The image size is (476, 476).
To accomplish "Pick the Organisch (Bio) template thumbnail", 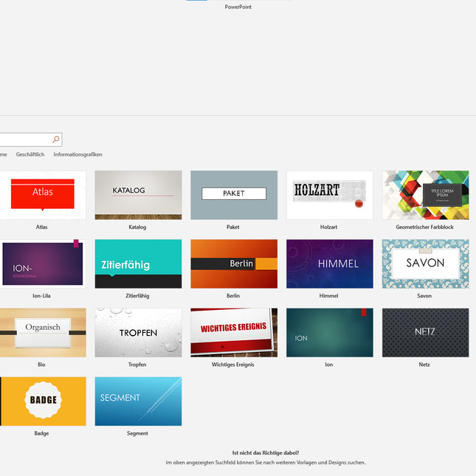I will [x=43, y=333].
